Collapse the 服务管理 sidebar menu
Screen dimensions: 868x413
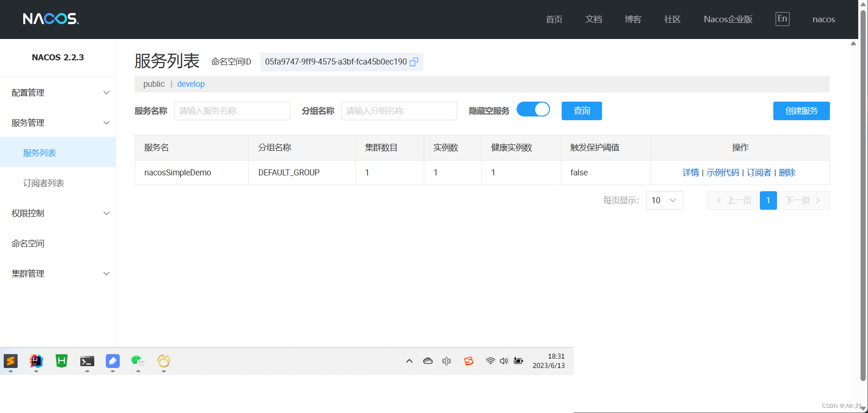[x=58, y=123]
